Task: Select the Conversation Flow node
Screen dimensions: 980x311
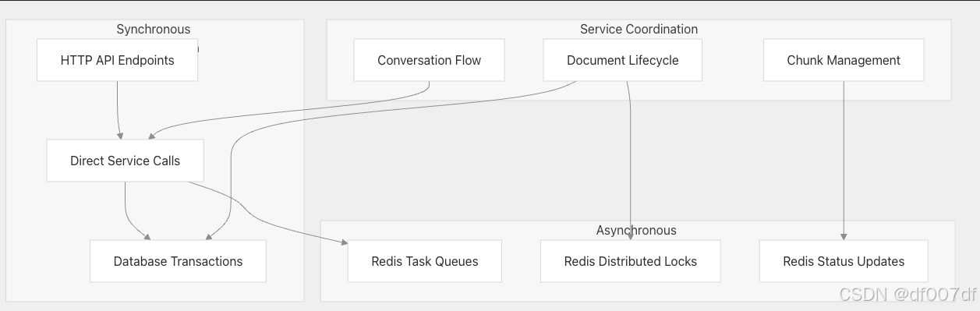Action: pos(429,60)
